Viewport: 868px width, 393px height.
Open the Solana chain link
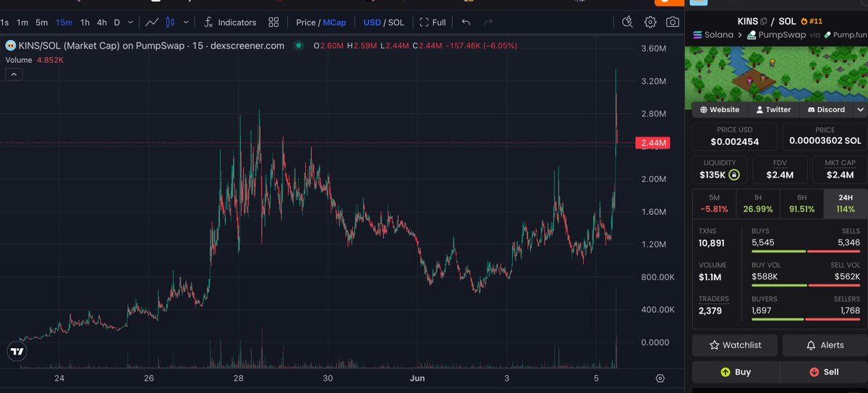713,34
